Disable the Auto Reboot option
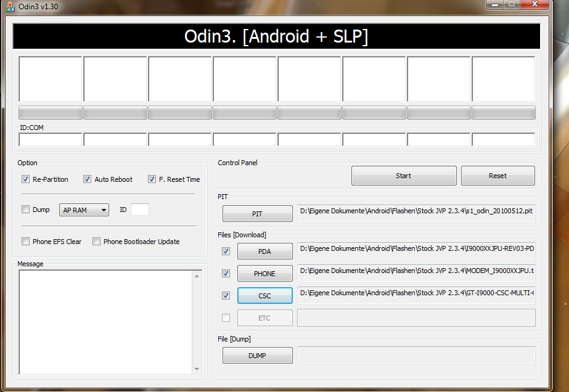 click(87, 179)
